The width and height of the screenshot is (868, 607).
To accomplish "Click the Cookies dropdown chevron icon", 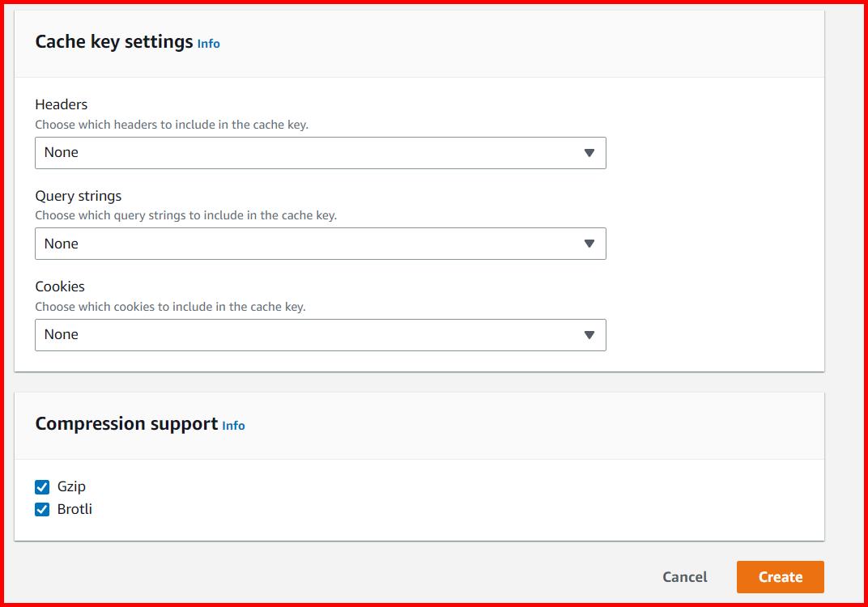I will click(x=589, y=334).
